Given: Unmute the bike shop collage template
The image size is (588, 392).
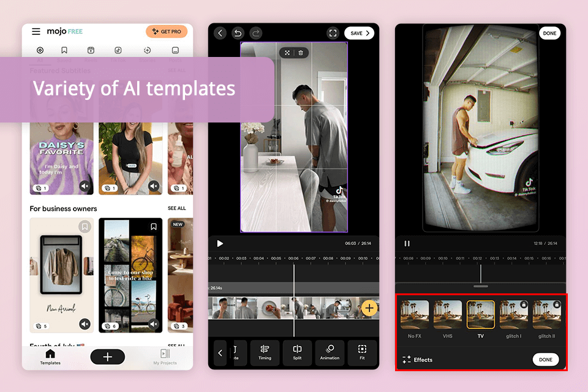Looking at the screenshot, I should pos(154,324).
